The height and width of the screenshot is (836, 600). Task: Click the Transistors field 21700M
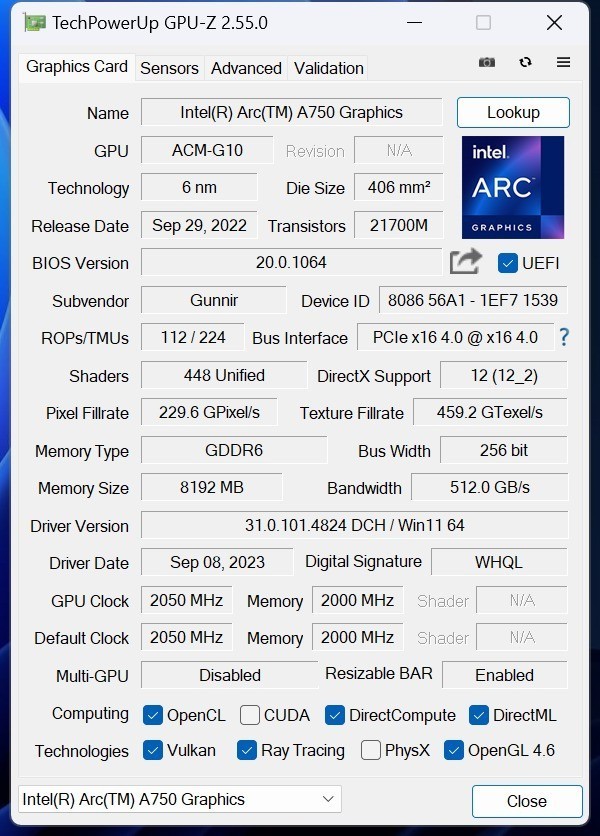pyautogui.click(x=399, y=225)
